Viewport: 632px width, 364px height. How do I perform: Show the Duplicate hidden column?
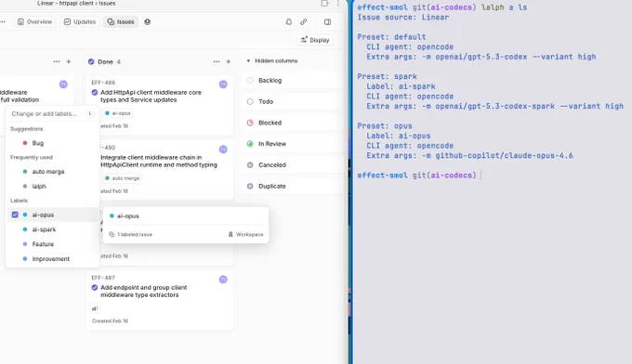292,186
